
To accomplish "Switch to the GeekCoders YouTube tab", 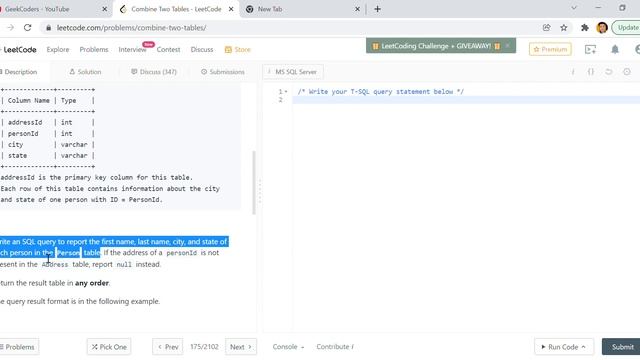I will tap(49, 9).
